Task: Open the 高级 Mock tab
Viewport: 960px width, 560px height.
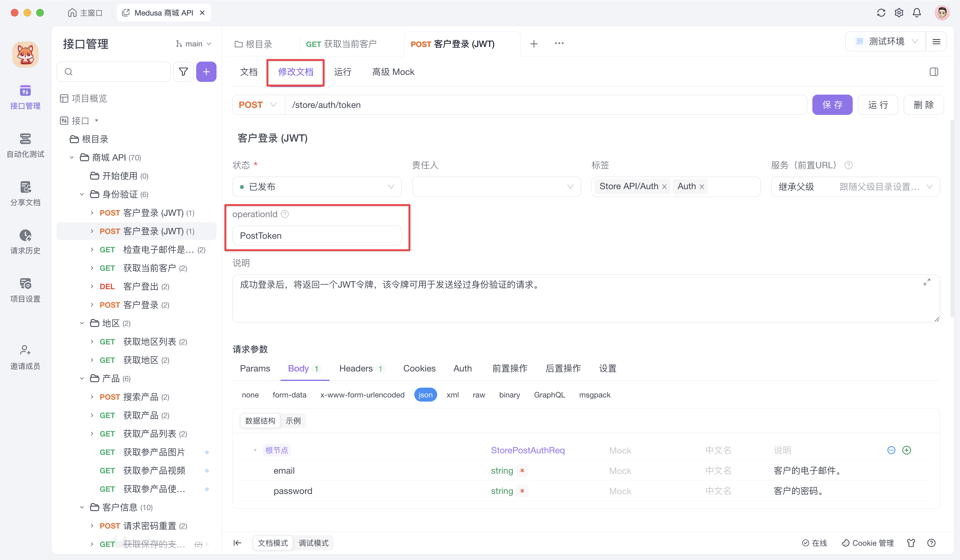Action: (393, 72)
